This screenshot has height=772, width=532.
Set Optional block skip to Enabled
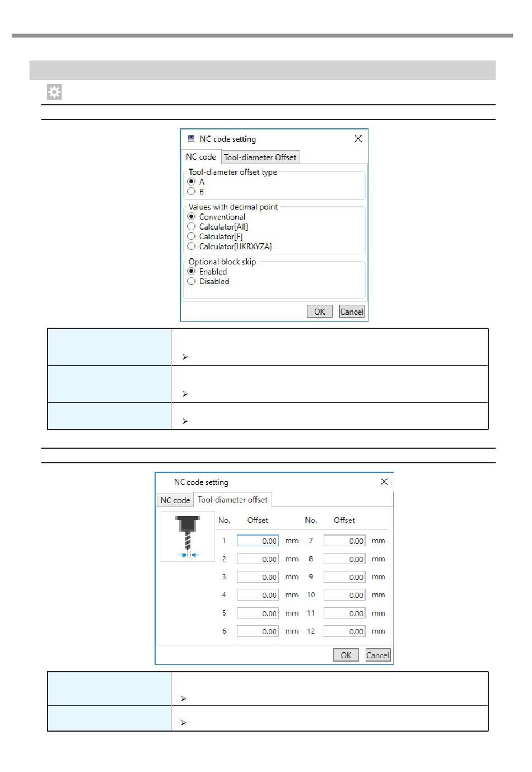[192, 271]
